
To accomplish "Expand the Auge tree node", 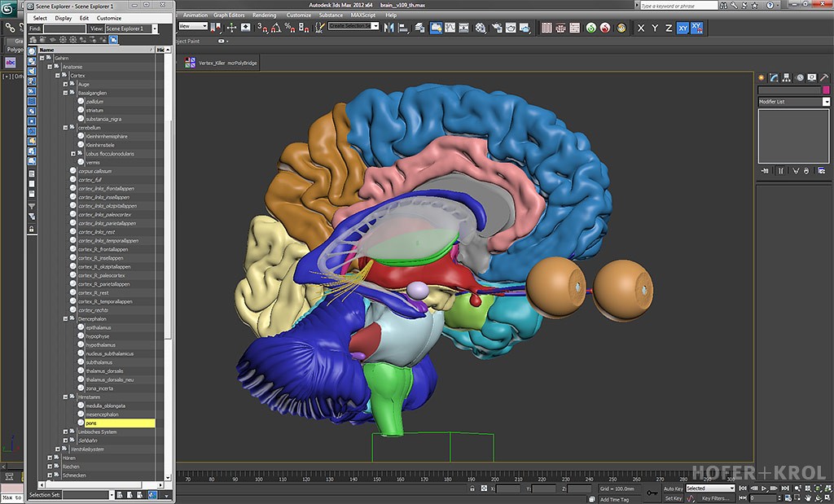I will 65,84.
